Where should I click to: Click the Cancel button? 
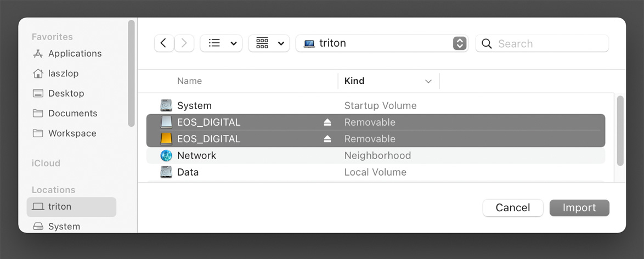coord(512,207)
